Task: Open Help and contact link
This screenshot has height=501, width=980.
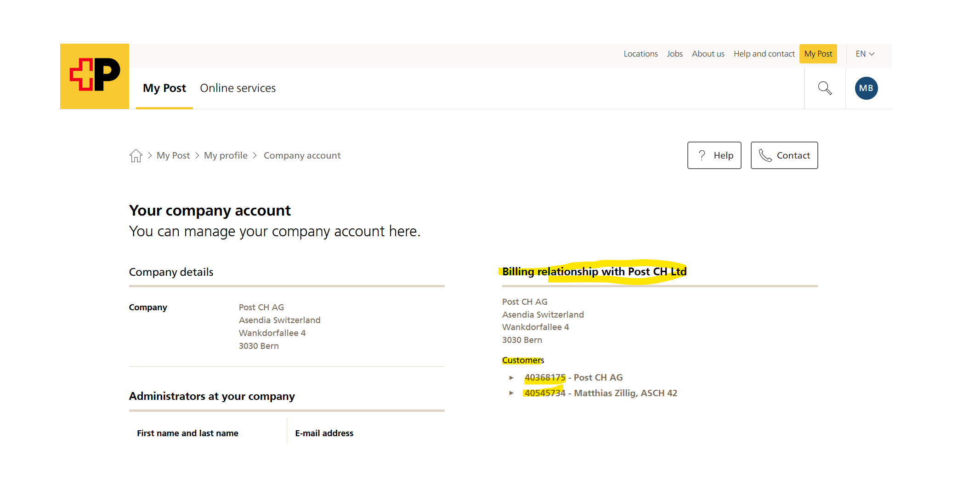Action: (764, 54)
